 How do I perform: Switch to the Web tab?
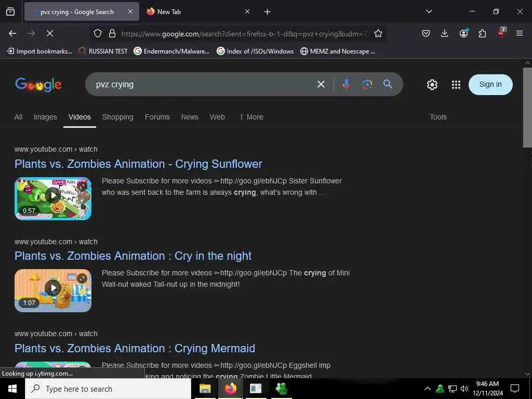point(217,117)
